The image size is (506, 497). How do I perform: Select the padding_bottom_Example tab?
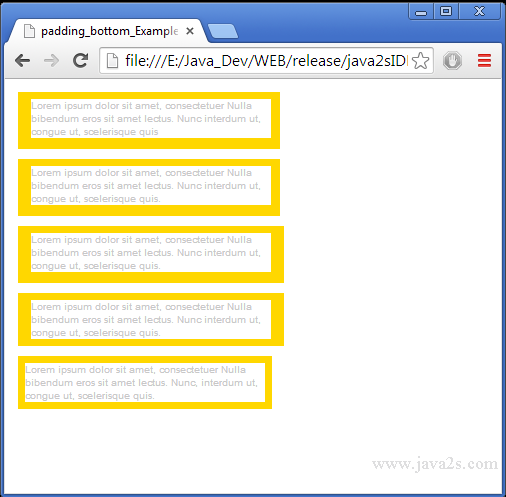point(107,31)
